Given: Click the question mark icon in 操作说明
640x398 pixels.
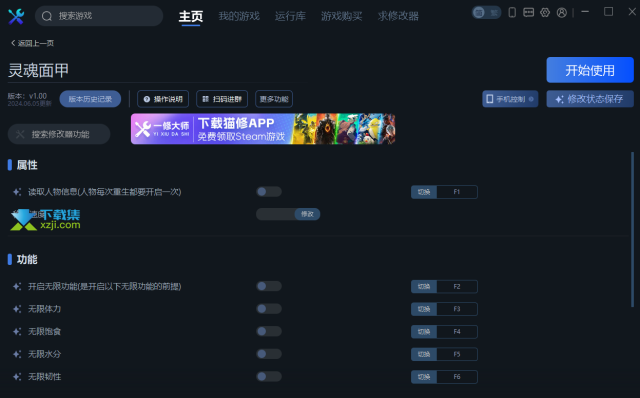Looking at the screenshot, I should (147, 99).
